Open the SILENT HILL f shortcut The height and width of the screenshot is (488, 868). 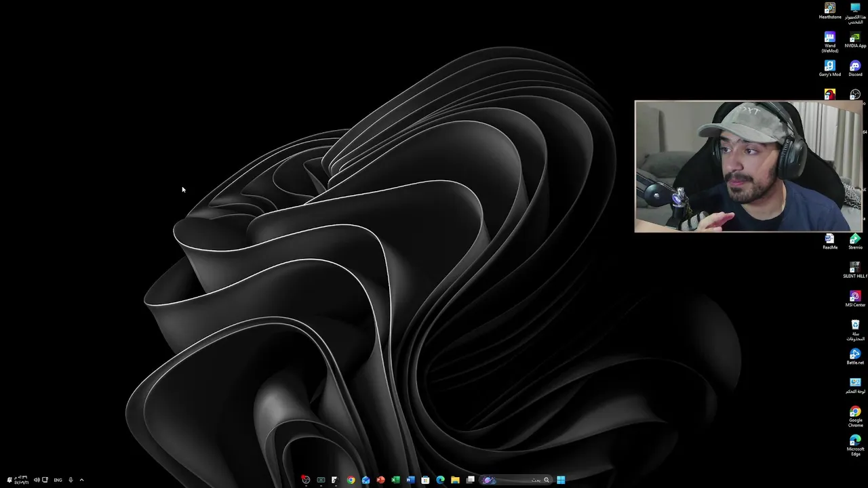pyautogui.click(x=855, y=270)
